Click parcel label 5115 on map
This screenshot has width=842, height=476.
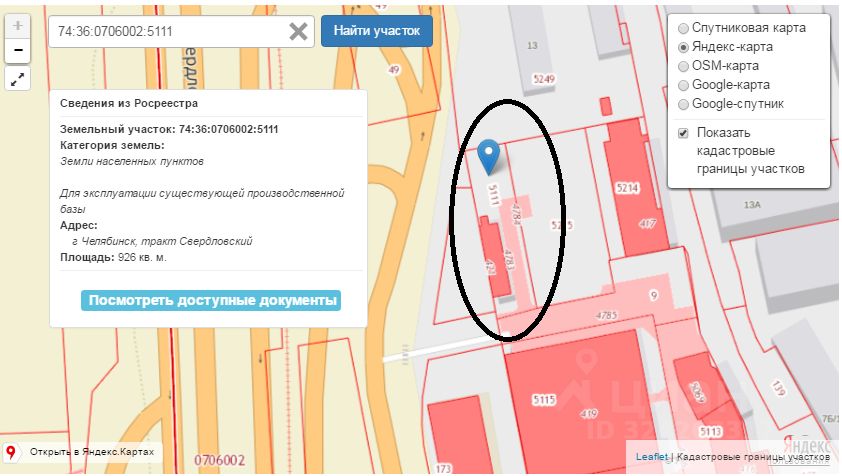[x=543, y=400]
